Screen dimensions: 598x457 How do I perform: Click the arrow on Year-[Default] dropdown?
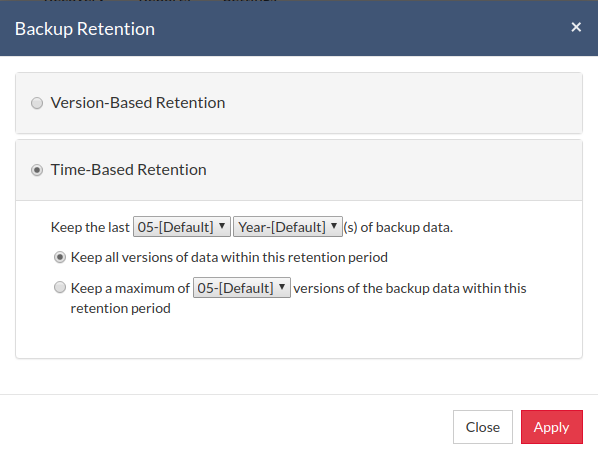pos(334,226)
